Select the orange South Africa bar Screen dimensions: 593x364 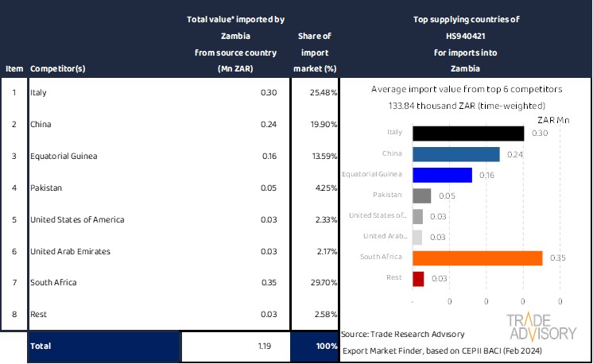click(477, 258)
